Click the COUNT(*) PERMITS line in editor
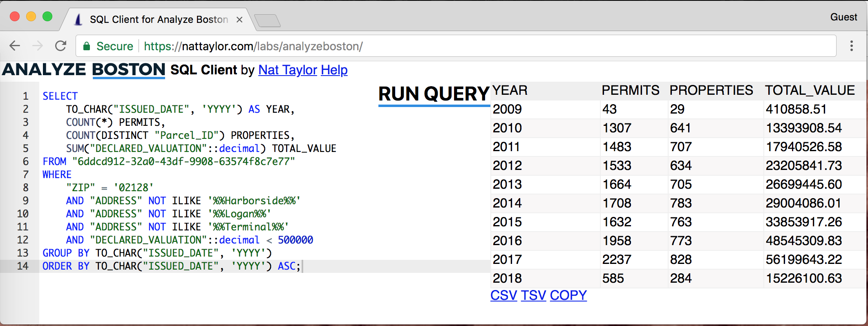 tap(116, 122)
